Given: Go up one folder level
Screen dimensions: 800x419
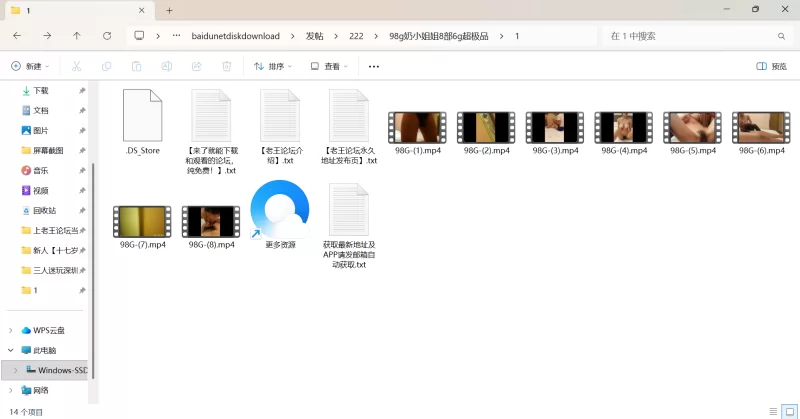Looking at the screenshot, I should (77, 35).
